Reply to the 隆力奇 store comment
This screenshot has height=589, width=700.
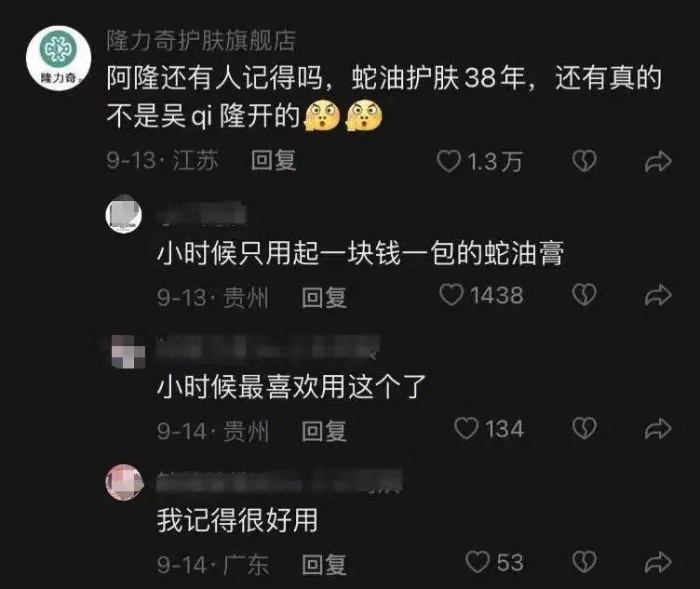(x=274, y=161)
